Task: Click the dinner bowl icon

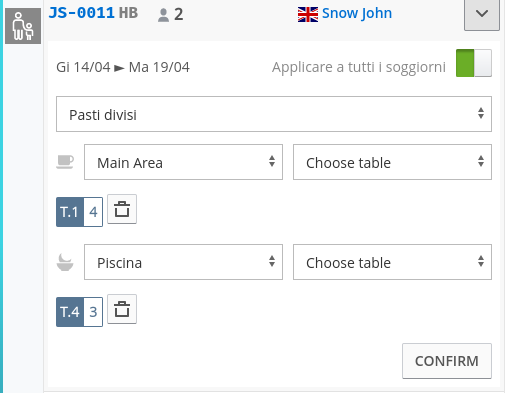Action: click(x=65, y=262)
